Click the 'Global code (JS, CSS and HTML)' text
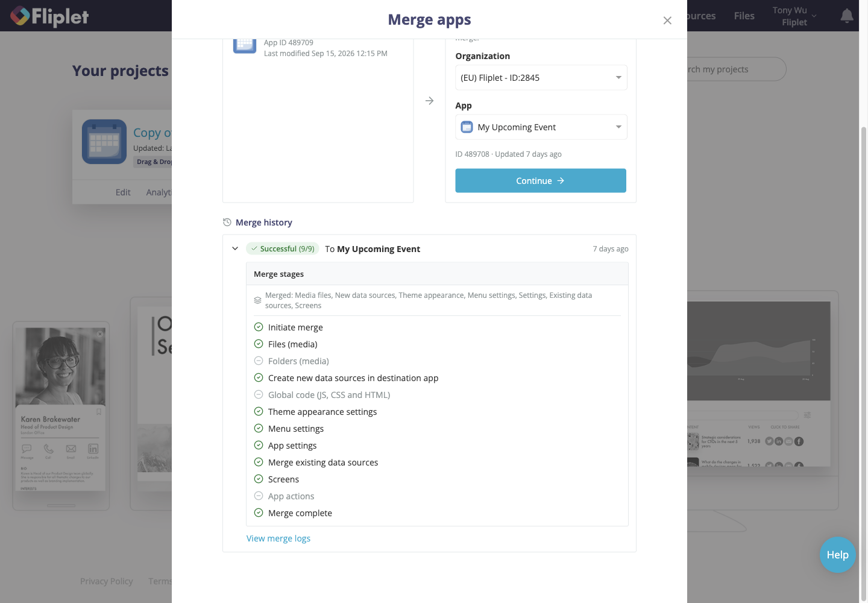This screenshot has height=603, width=868. [329, 395]
